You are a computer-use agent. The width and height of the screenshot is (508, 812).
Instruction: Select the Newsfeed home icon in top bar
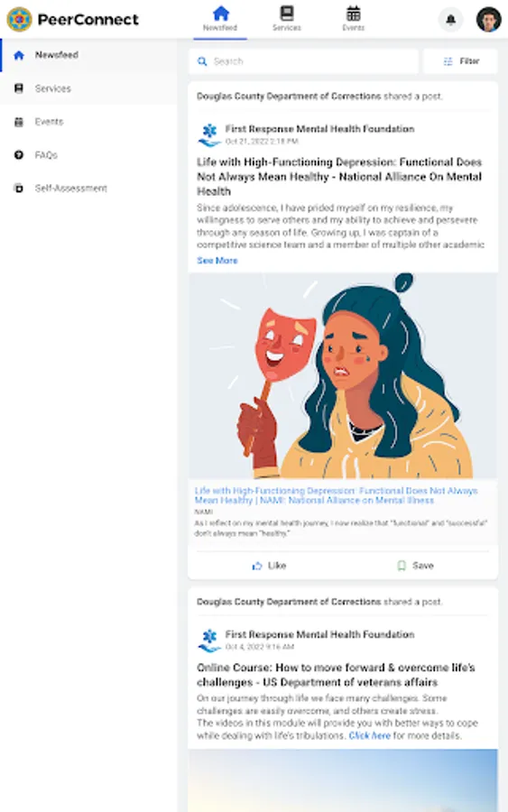pos(220,13)
